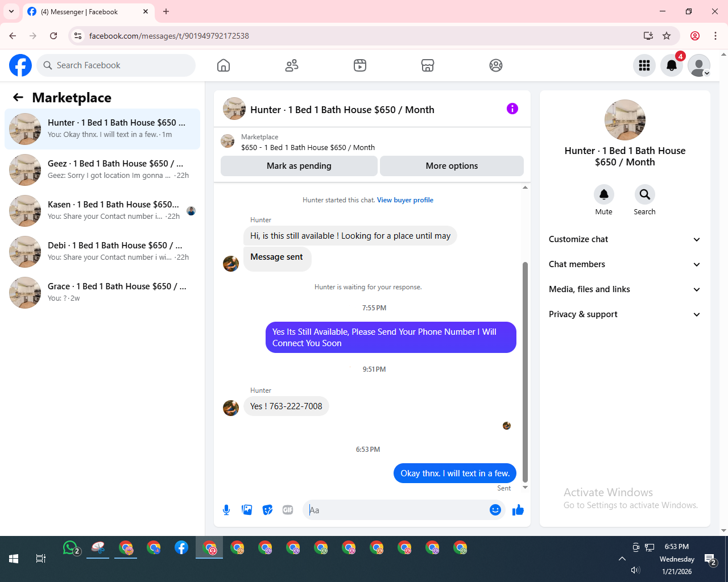Click the browser address bar URL

tap(169, 36)
